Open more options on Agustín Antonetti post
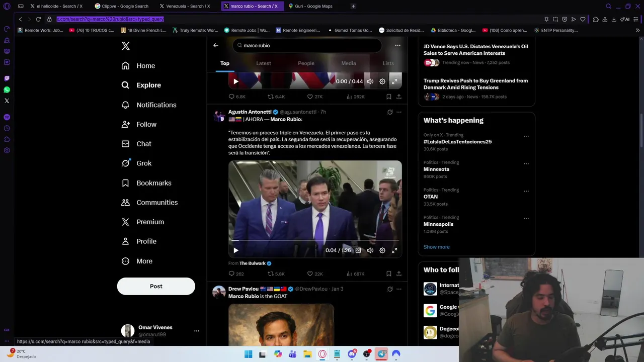Image resolution: width=644 pixels, height=362 pixels. pyautogui.click(x=399, y=112)
